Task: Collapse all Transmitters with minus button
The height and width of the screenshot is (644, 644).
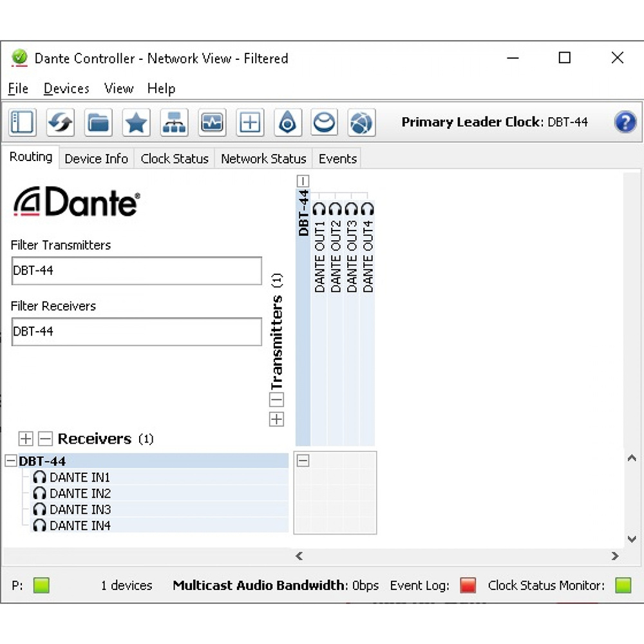Action: [276, 400]
